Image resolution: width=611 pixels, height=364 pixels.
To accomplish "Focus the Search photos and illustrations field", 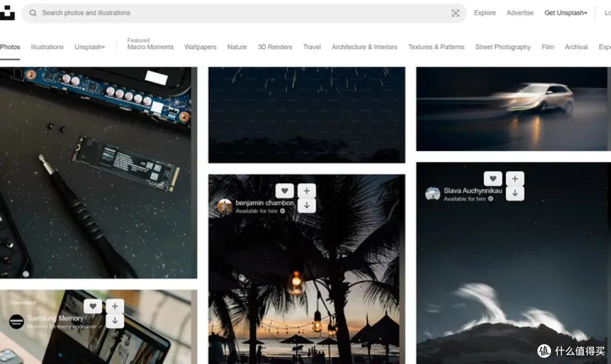I will coord(244,13).
